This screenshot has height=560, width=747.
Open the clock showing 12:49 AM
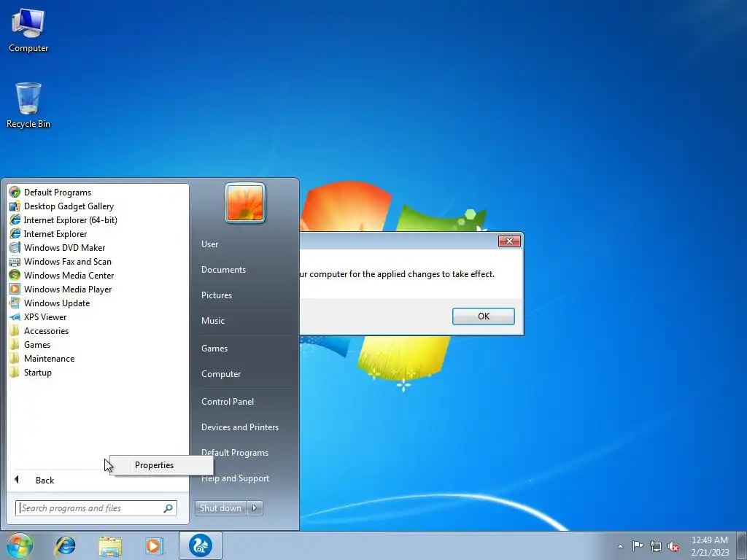pos(710,546)
